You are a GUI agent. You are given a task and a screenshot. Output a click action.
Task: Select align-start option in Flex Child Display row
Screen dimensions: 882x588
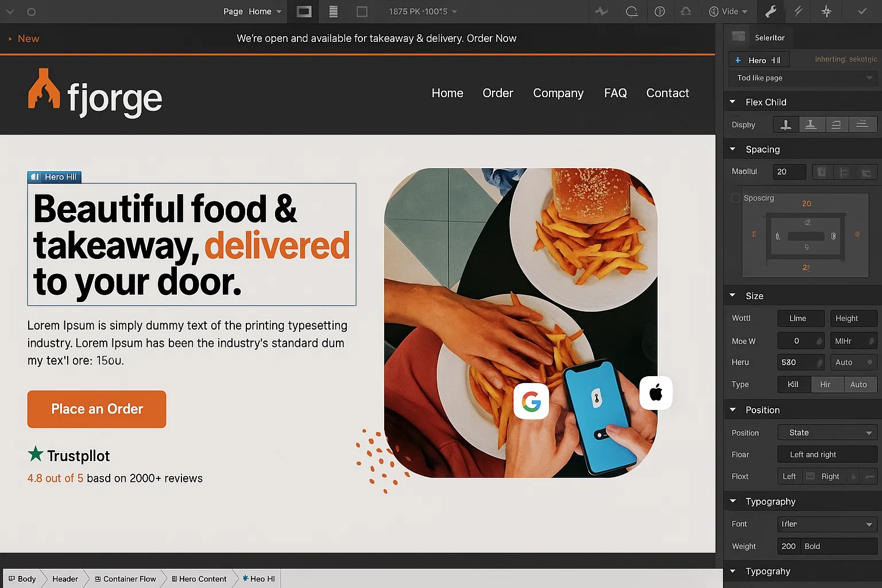786,124
